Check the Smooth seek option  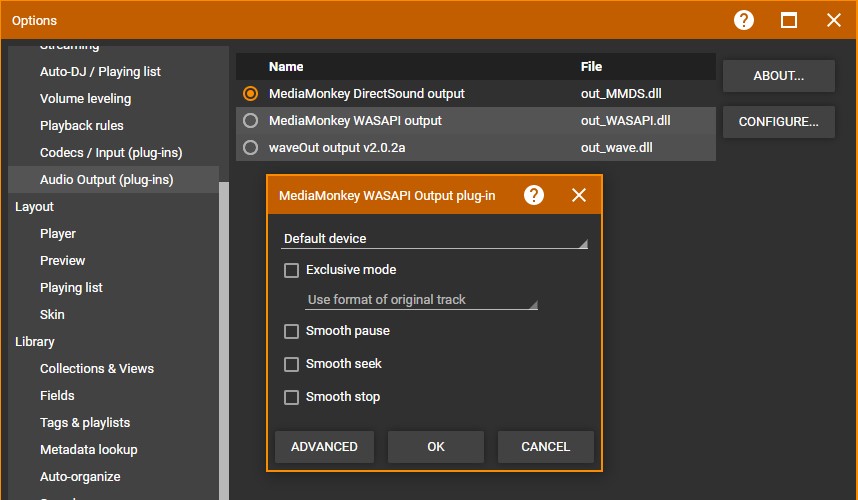292,364
